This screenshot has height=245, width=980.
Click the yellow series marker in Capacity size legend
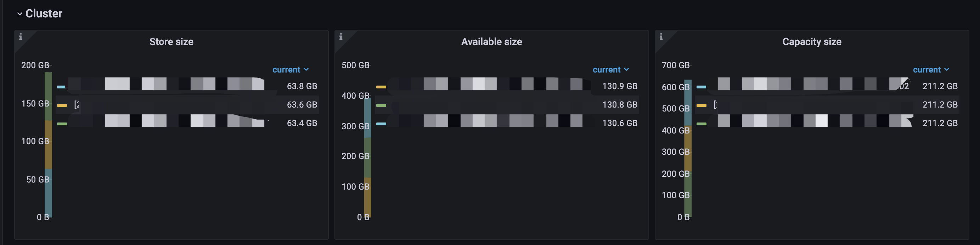pos(701,105)
